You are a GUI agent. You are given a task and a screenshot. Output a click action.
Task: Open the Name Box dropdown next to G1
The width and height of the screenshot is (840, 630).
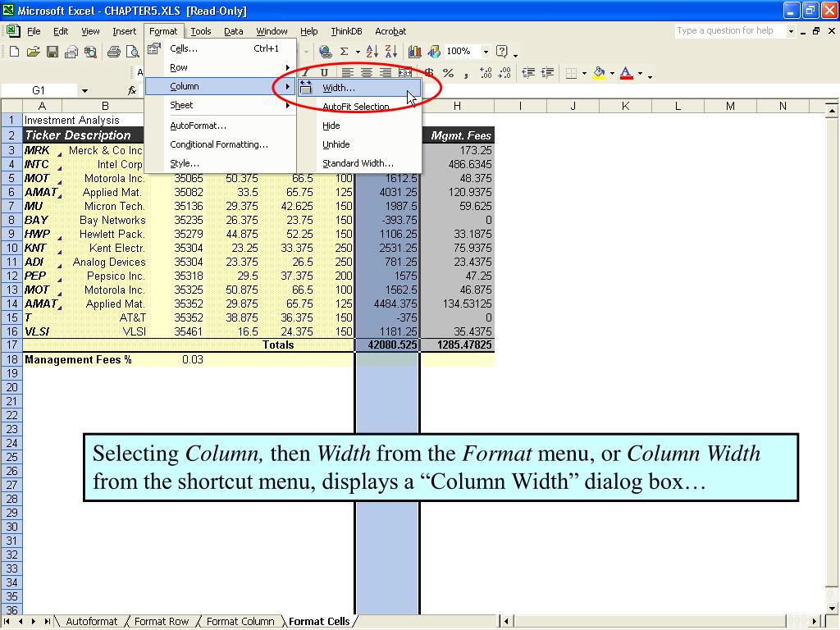coord(84,90)
